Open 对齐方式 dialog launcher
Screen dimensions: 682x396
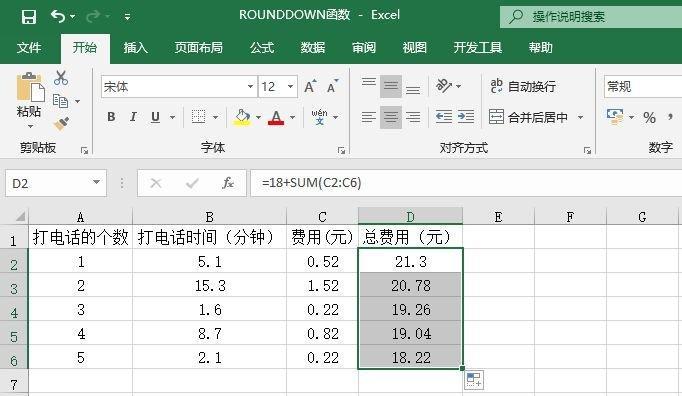587,151
